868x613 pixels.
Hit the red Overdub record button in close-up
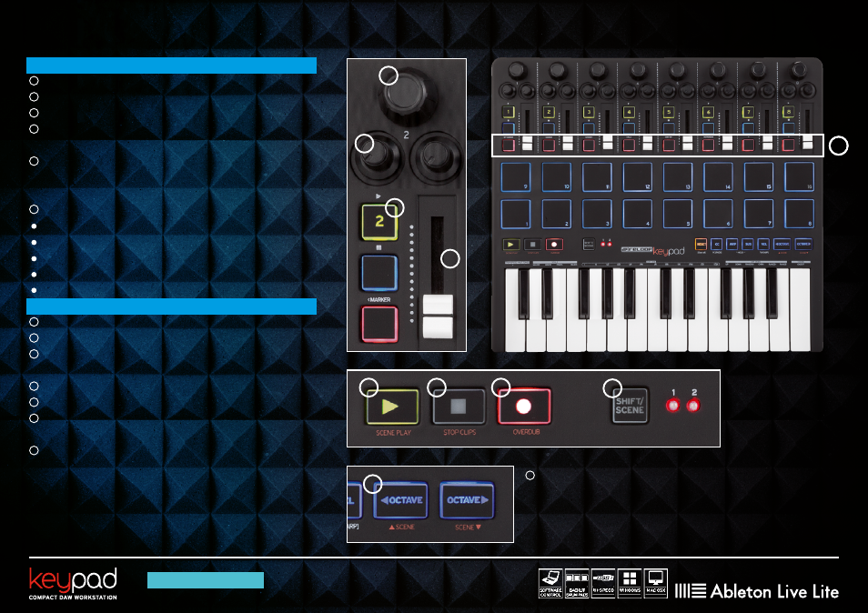tap(524, 407)
